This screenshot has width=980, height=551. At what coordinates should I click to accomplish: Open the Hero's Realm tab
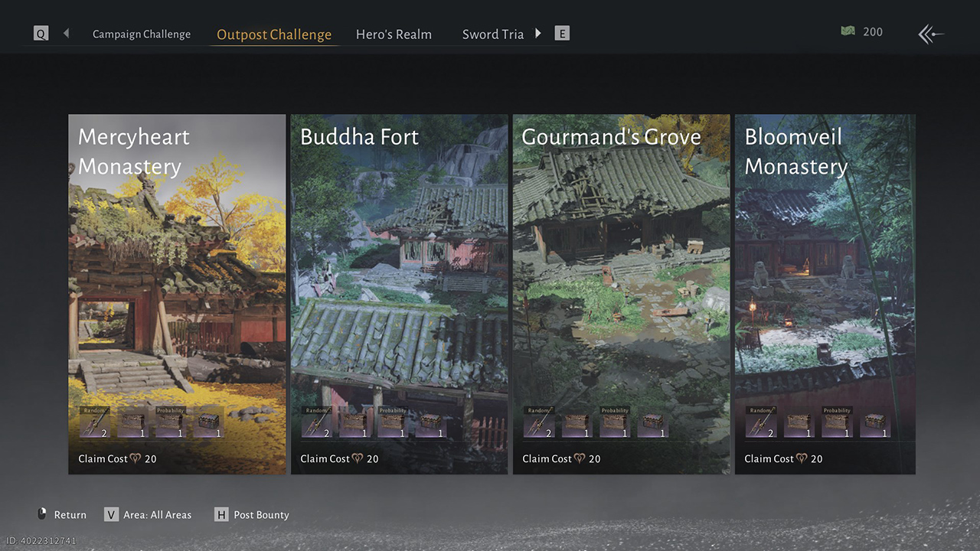click(394, 34)
